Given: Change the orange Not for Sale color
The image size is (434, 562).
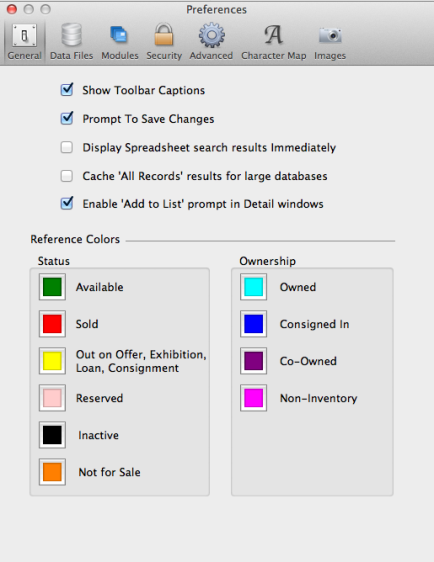Looking at the screenshot, I should 52,472.
